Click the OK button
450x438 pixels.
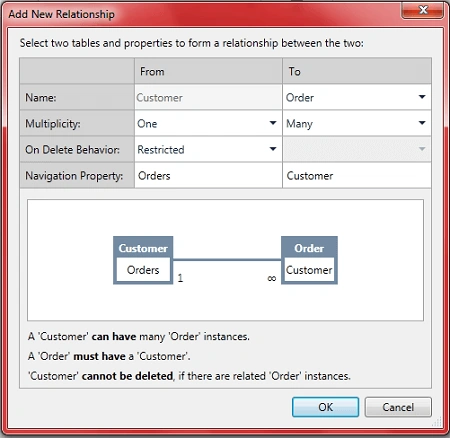click(325, 407)
